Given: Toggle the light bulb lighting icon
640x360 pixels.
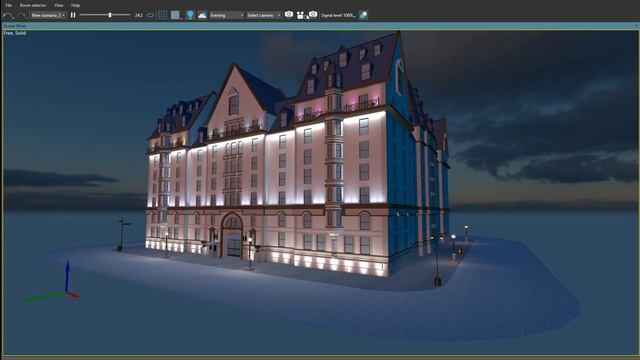Looking at the screenshot, I should click(190, 15).
